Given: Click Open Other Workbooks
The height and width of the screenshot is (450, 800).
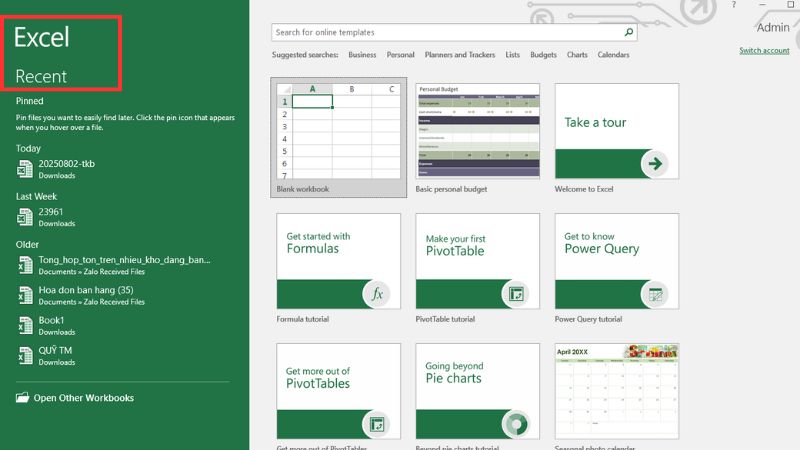Looking at the screenshot, I should point(84,398).
